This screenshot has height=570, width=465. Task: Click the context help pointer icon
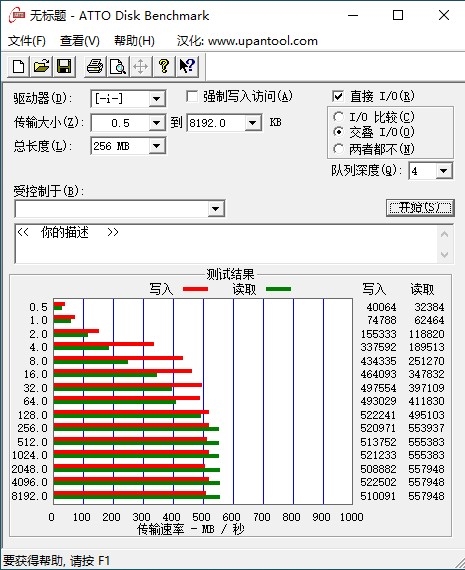(187, 67)
